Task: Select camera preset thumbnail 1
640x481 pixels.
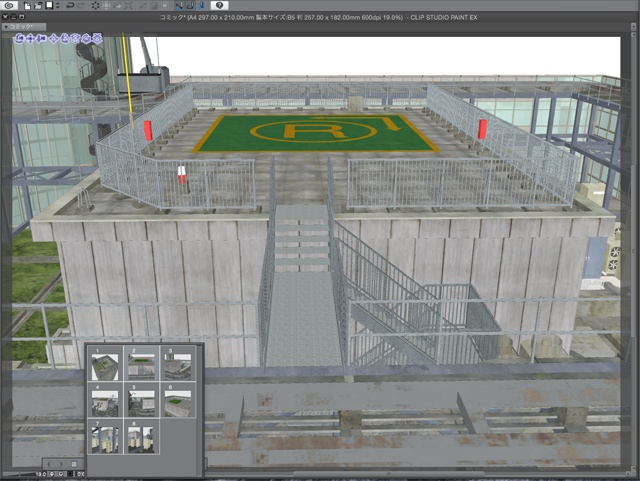Action: click(x=105, y=364)
